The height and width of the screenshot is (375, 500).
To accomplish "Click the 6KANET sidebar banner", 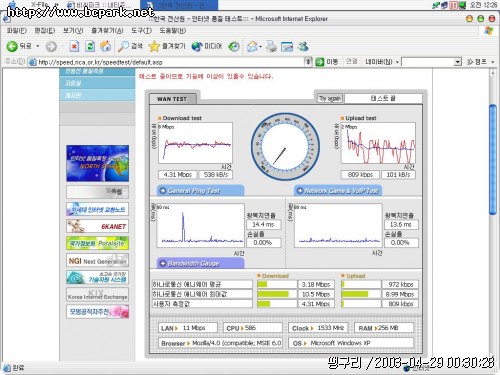I will tap(97, 226).
